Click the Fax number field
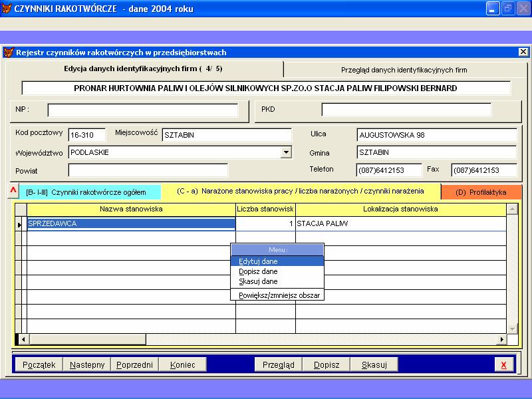 tap(484, 170)
